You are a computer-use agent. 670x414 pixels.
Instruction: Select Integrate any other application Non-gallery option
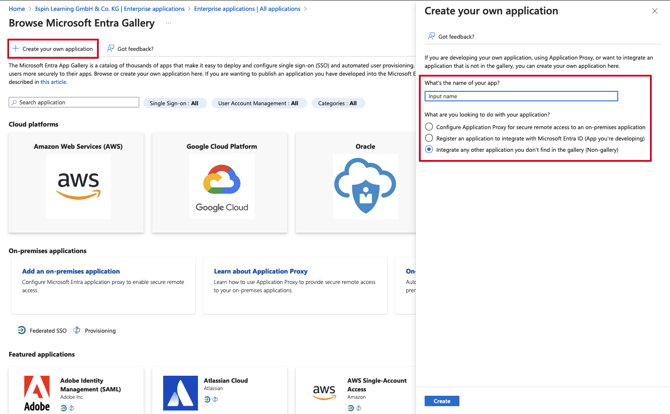pyautogui.click(x=429, y=150)
